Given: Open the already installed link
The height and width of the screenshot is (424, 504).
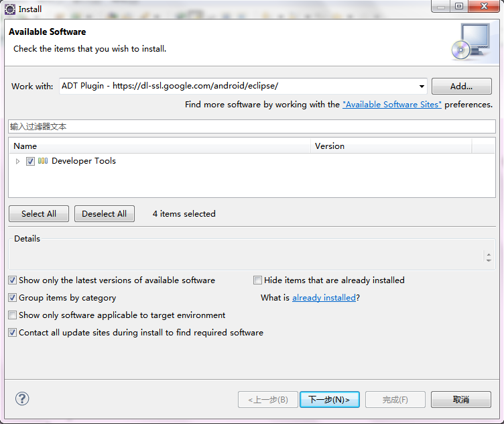Looking at the screenshot, I should click(x=324, y=298).
